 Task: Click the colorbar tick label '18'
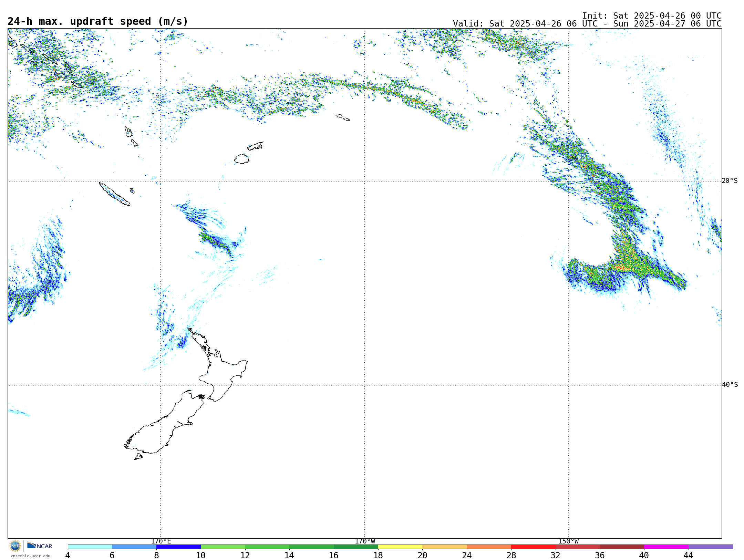coord(378,555)
